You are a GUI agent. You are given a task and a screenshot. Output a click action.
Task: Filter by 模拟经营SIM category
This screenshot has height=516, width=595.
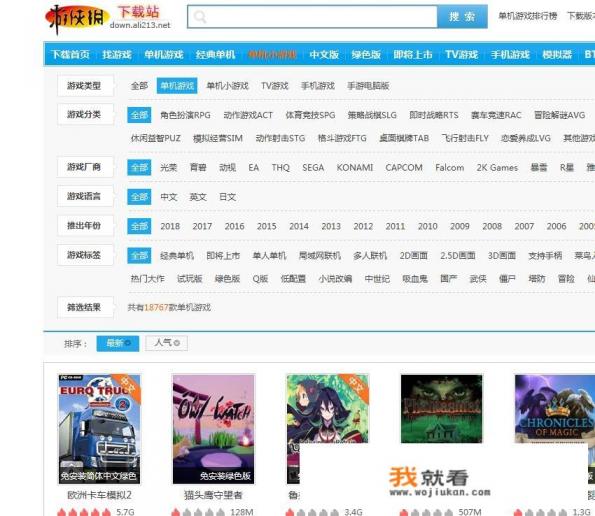(218, 138)
